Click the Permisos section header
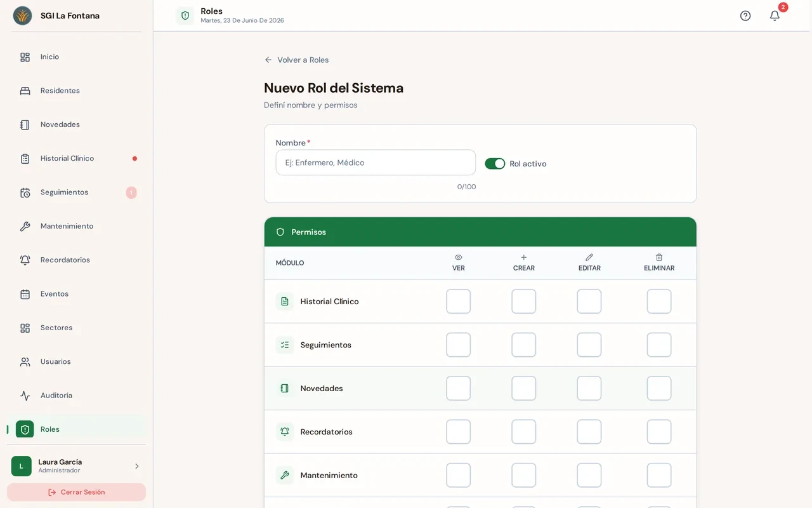 pyautogui.click(x=480, y=232)
